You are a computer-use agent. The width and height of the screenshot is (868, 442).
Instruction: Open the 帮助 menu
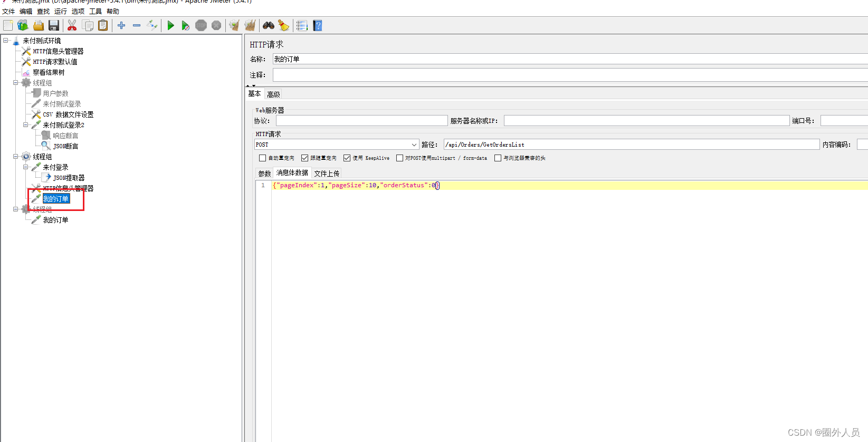click(x=113, y=11)
